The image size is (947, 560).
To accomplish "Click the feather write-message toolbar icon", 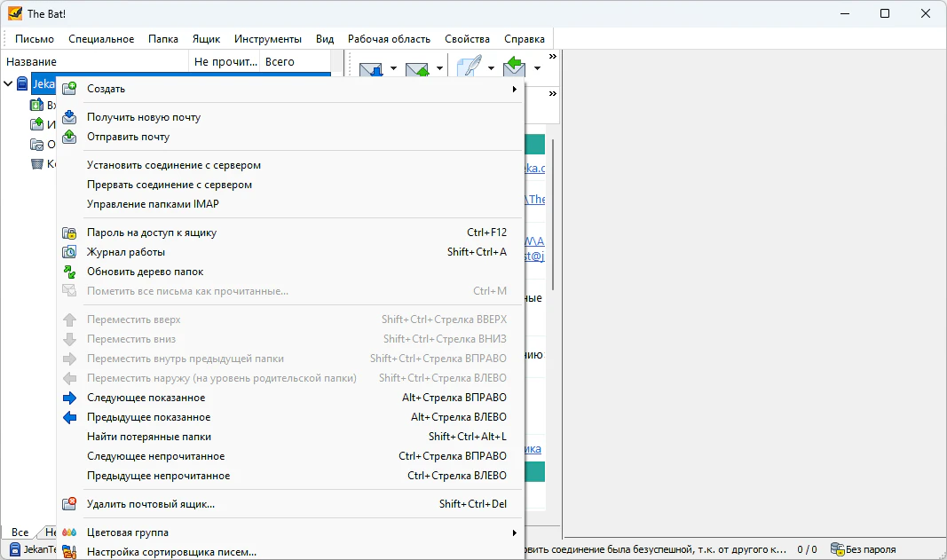I will click(470, 66).
